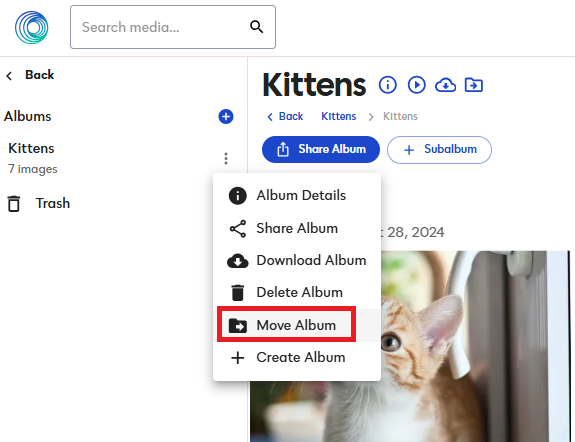Click the Kittens breadcrumb link
Screen dimensions: 575x442
338,116
